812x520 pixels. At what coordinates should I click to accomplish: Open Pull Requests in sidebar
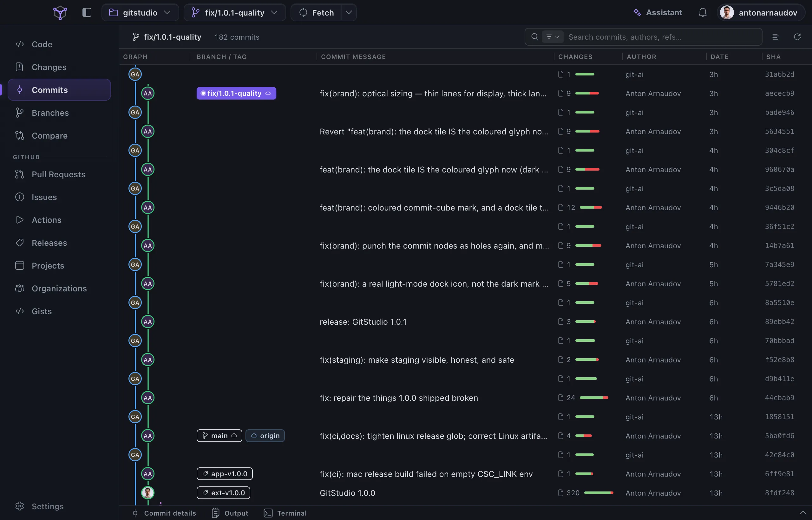(x=59, y=174)
